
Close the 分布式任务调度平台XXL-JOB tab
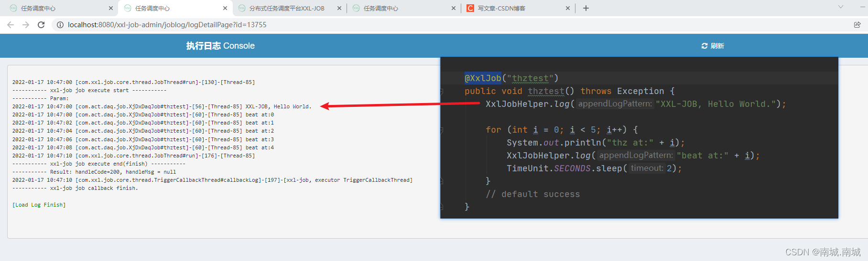[x=339, y=8]
